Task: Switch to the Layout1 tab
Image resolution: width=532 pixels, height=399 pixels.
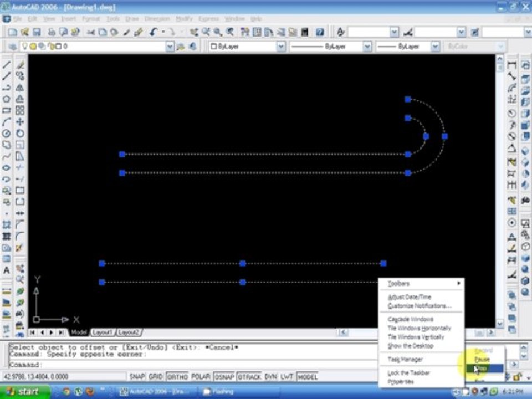Action: pos(102,332)
